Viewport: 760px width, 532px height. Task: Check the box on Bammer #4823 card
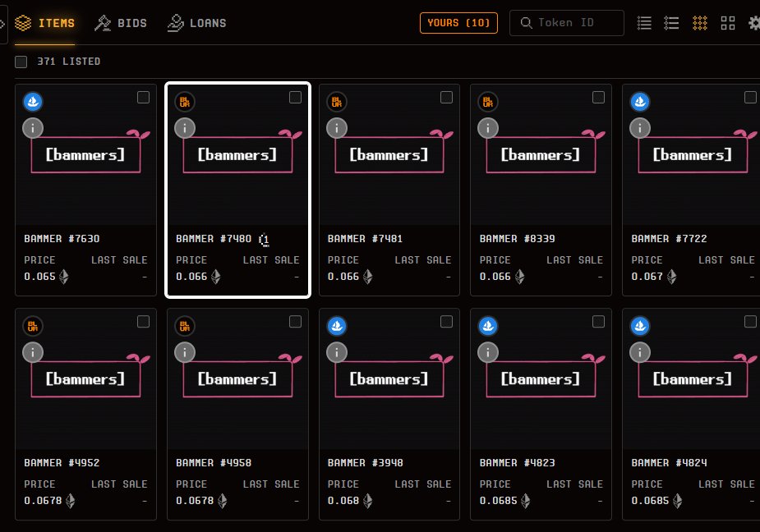click(599, 322)
